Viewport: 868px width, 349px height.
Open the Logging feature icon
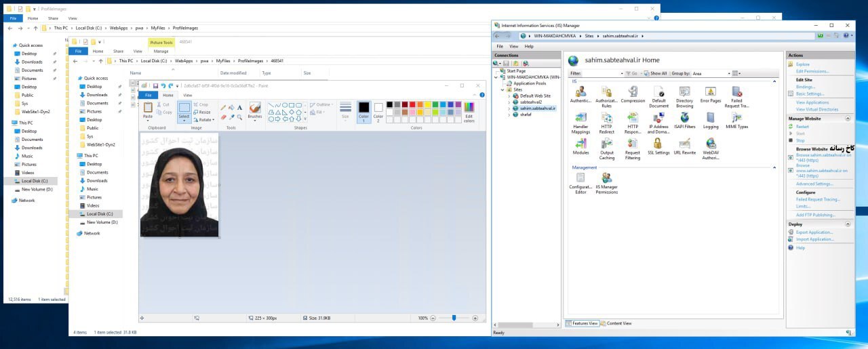711,121
